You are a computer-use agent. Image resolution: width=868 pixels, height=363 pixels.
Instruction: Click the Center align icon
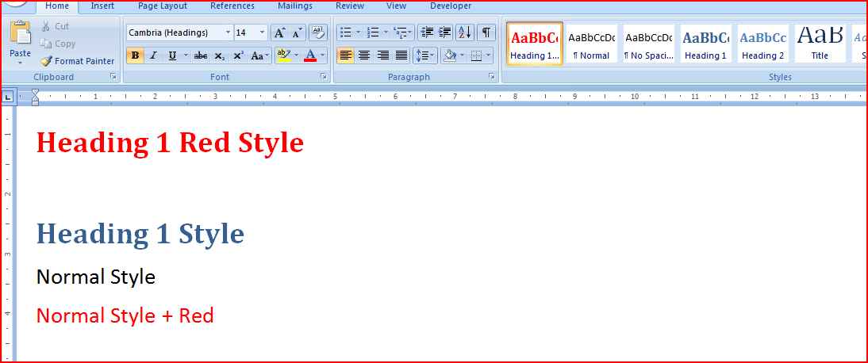(364, 55)
